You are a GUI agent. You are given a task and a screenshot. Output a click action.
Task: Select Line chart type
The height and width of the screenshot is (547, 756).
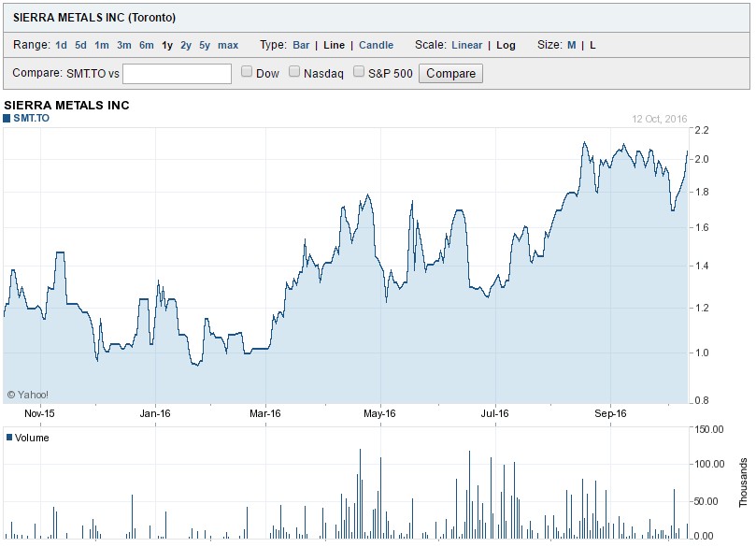[334, 45]
